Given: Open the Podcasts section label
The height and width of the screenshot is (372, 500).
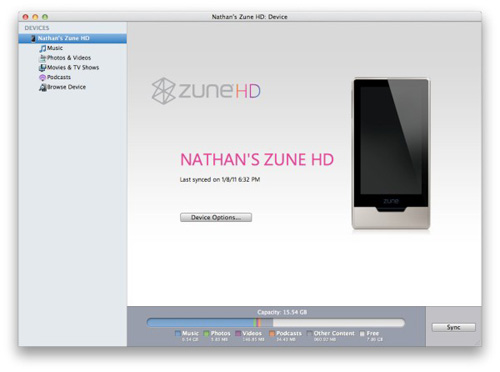Looking at the screenshot, I should tap(59, 77).
